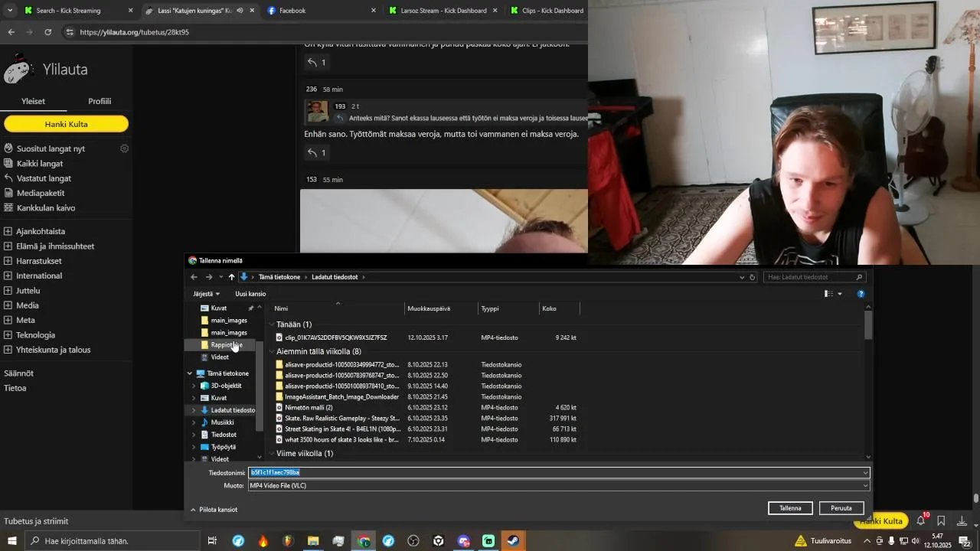980x551 pixels.
Task: Open Chrome from the taskbar
Action: coord(364,541)
